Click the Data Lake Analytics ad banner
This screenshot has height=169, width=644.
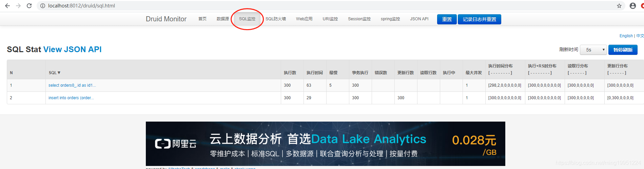[325, 144]
